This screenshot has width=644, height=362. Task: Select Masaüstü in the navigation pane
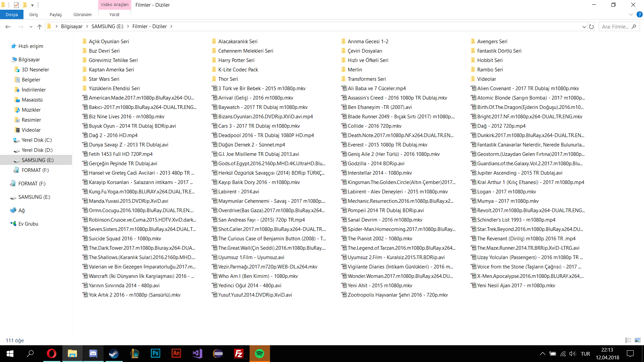coord(32,100)
